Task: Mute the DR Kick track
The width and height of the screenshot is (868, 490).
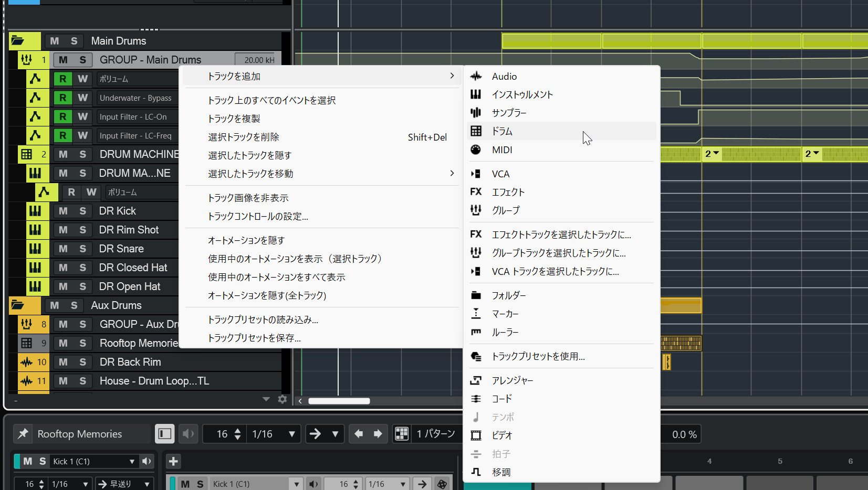Action: (x=63, y=211)
